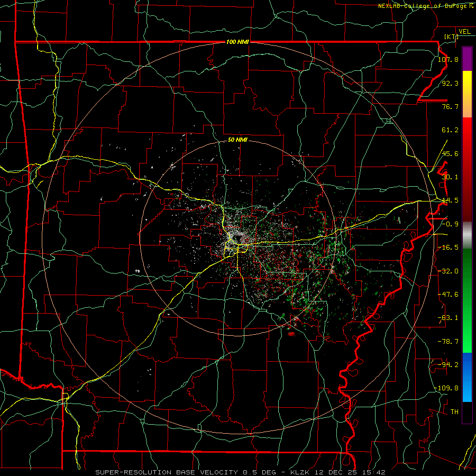
Task: Click the NEXLAB-College of DuPage label
Action: coord(424,6)
